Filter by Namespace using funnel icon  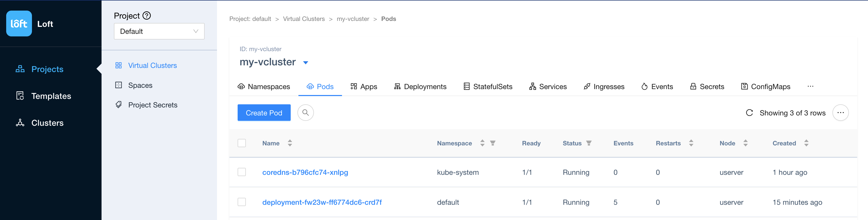[493, 143]
